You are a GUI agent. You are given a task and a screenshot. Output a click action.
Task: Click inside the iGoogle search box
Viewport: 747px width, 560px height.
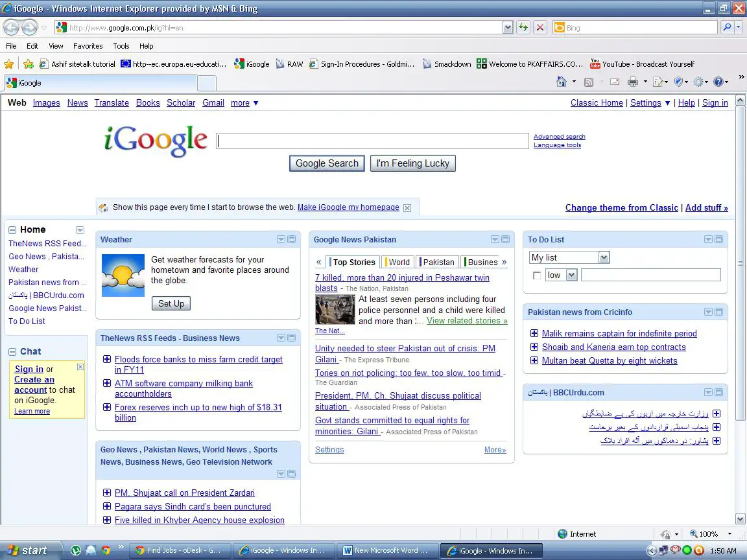(372, 141)
